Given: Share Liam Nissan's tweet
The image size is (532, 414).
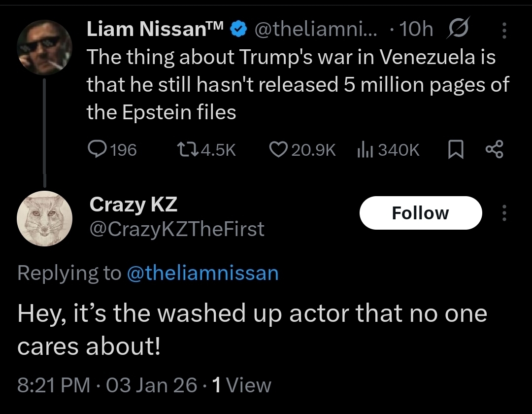Looking at the screenshot, I should 494,149.
